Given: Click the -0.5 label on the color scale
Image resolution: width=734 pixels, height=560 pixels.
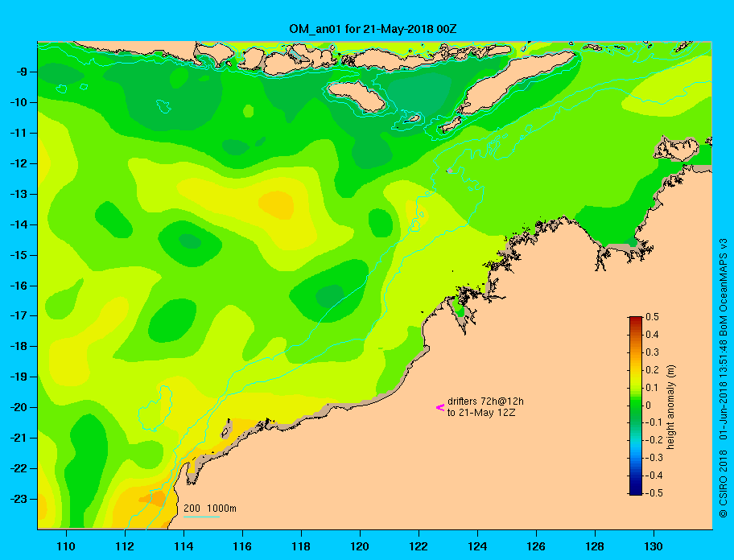Looking at the screenshot, I should pyautogui.click(x=654, y=493).
